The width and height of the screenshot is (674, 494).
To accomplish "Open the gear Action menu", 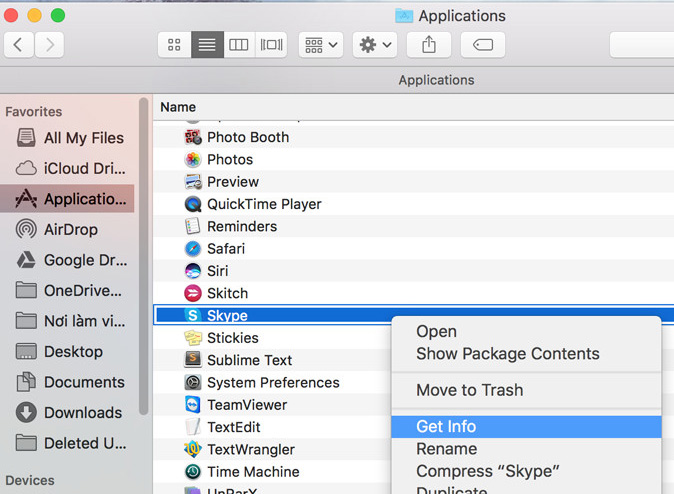I will click(375, 45).
